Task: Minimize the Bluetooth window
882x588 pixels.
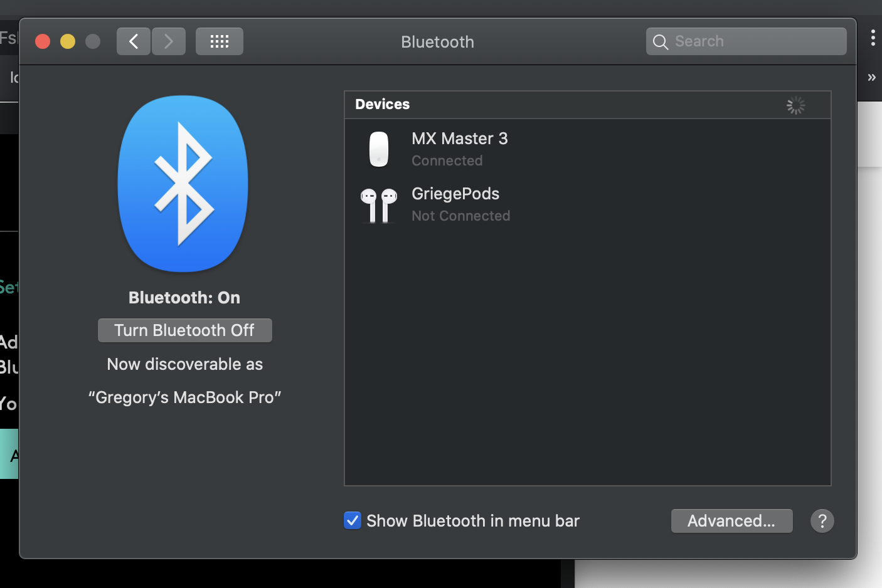Action: pos(68,41)
